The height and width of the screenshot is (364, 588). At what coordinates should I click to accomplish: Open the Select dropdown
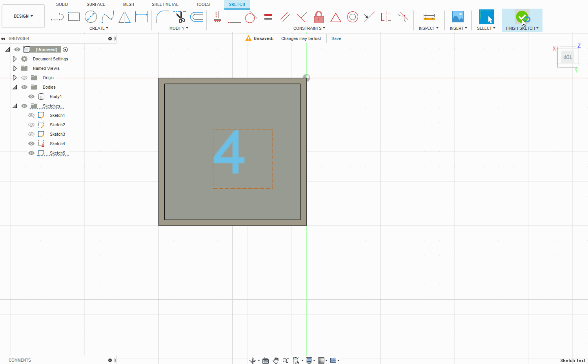(x=486, y=28)
